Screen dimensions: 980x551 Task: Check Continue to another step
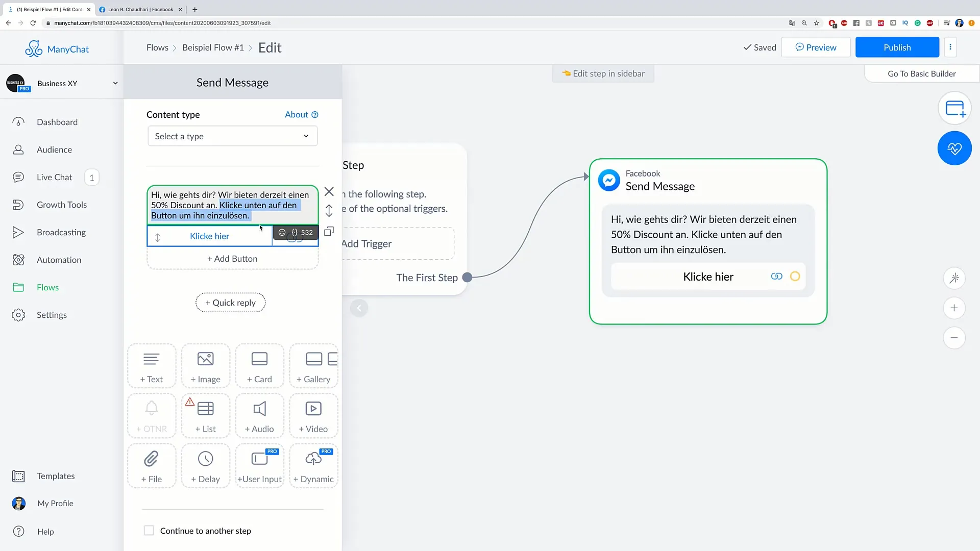point(149,531)
